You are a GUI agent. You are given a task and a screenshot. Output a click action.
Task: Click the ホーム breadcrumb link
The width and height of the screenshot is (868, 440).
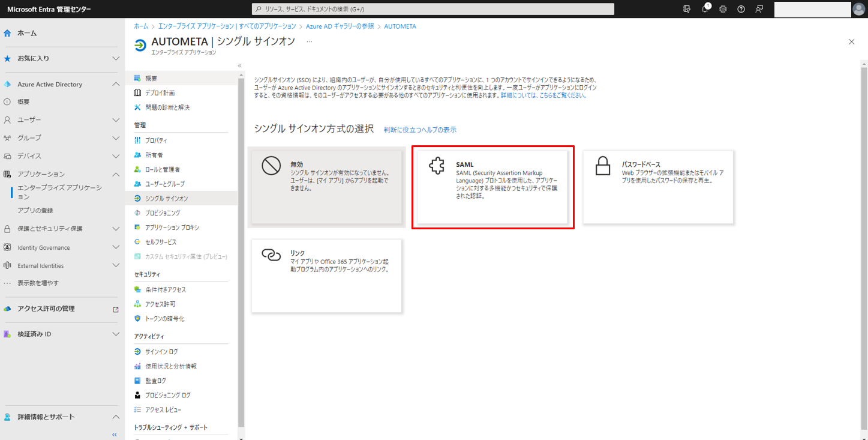[x=141, y=26]
